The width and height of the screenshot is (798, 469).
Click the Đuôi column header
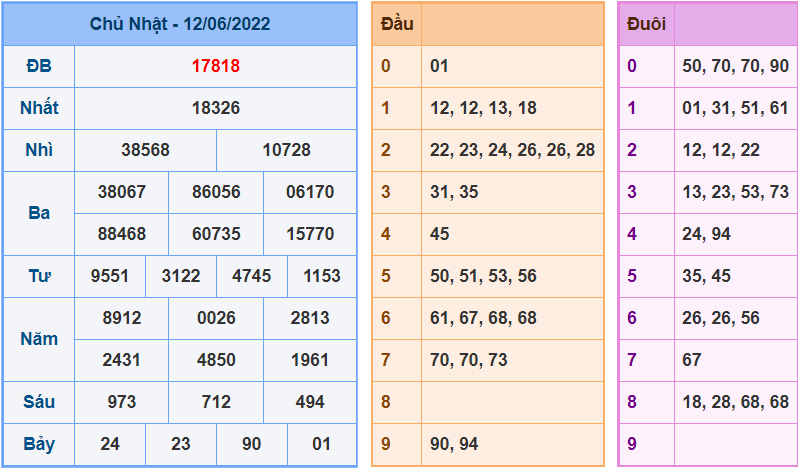(646, 24)
